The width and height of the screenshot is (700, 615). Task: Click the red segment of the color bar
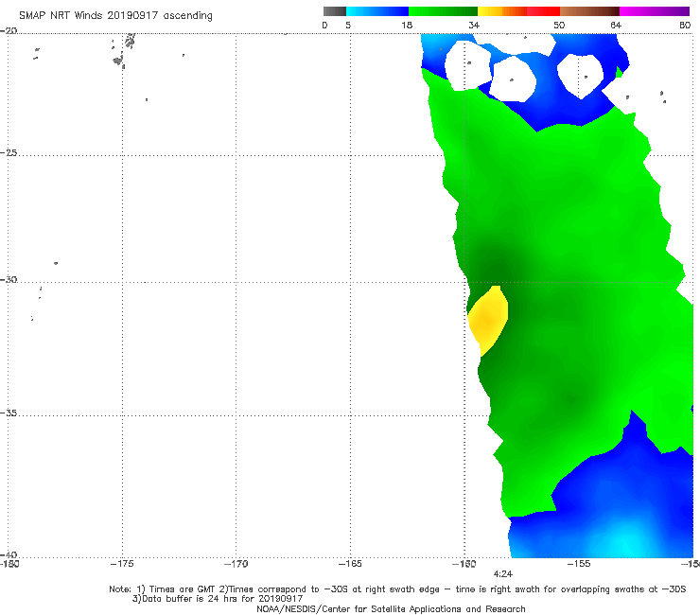click(543, 11)
